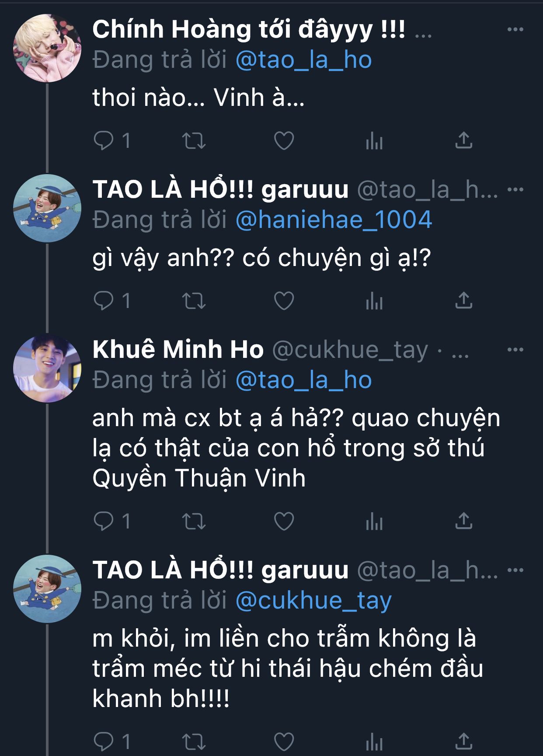543x756 pixels.
Task: Open the Khuê Minh Ho display name
Action: (x=178, y=350)
